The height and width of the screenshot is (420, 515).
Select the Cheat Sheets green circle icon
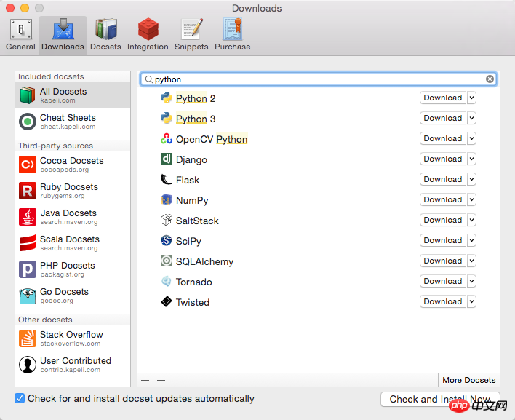click(x=27, y=122)
